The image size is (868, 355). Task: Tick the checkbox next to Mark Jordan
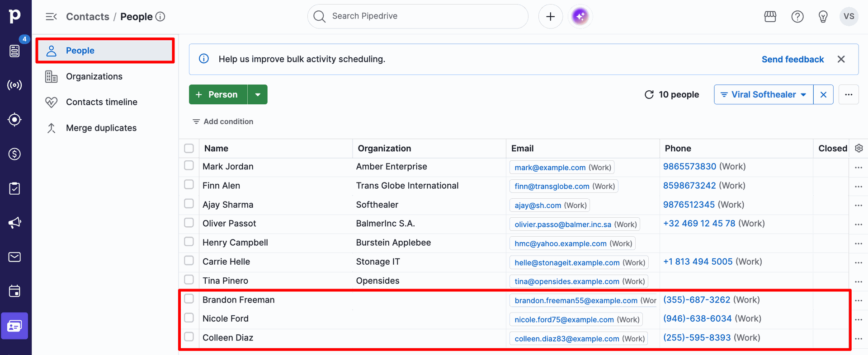[x=189, y=166]
